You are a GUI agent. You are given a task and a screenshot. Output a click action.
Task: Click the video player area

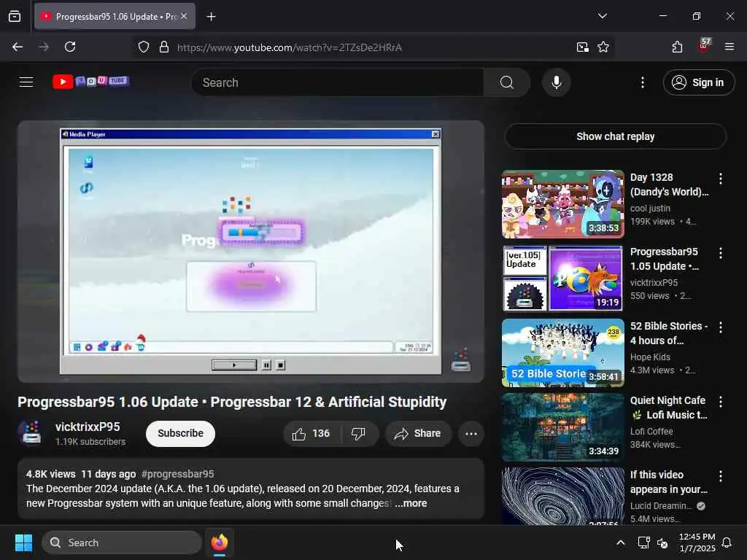(251, 252)
